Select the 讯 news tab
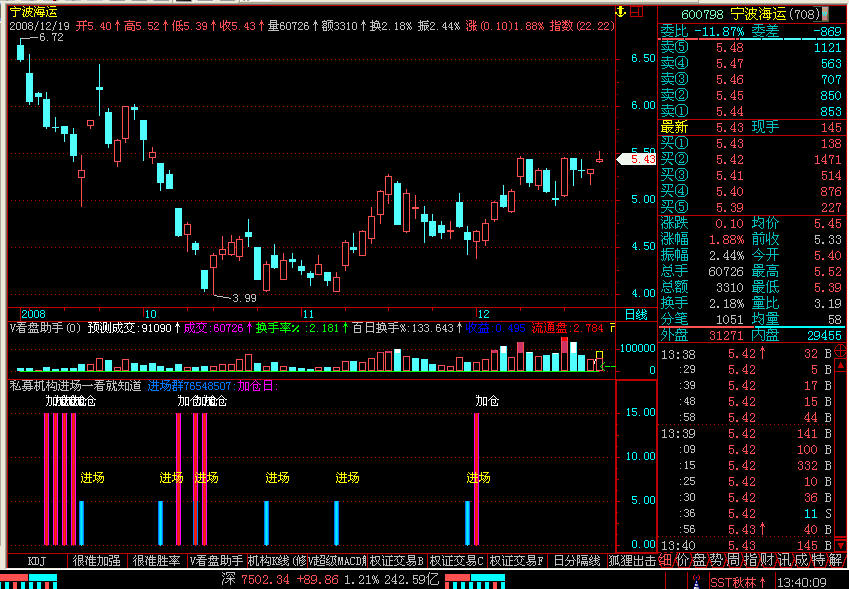Viewport: 849px width, 589px height. [x=784, y=560]
